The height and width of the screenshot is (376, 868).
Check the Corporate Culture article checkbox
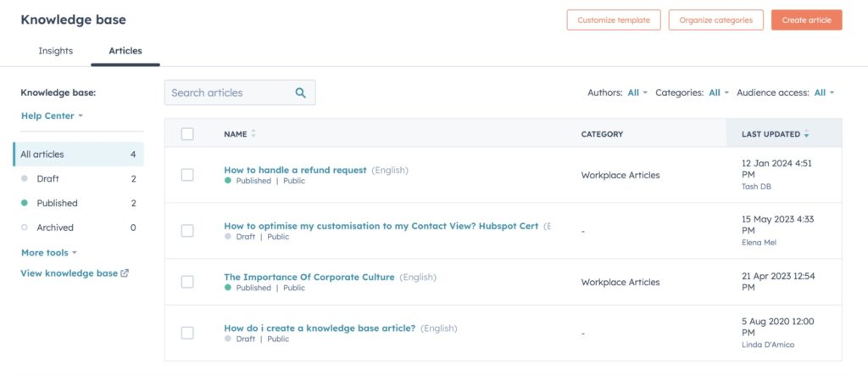tap(187, 282)
